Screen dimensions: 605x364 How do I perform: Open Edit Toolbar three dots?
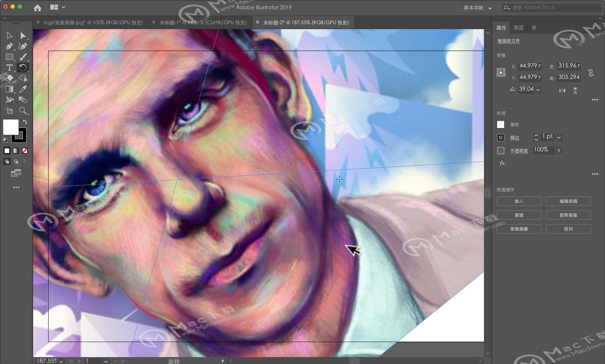coord(16,187)
